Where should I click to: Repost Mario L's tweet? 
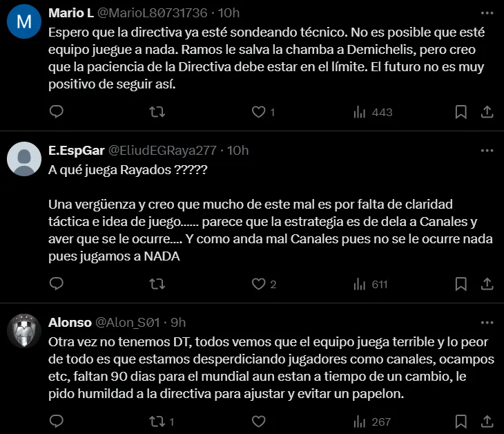[x=157, y=112]
